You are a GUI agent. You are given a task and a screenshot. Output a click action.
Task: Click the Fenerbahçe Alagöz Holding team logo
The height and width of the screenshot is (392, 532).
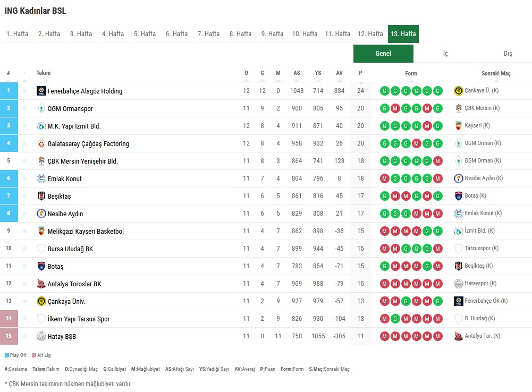click(x=41, y=91)
